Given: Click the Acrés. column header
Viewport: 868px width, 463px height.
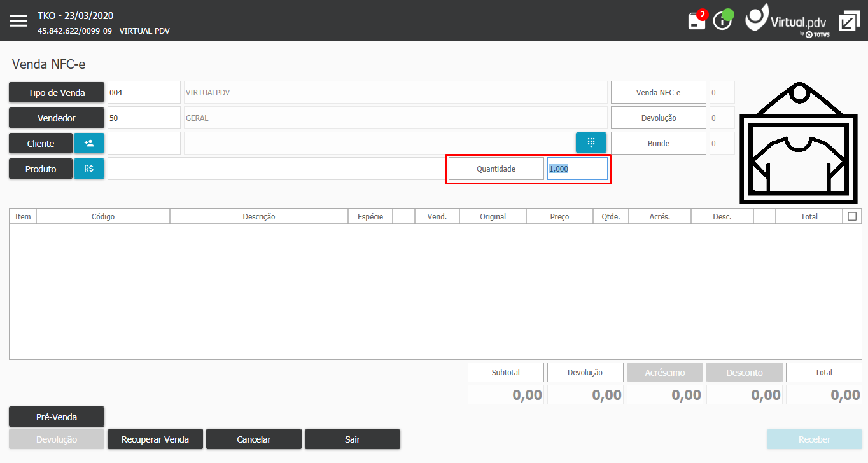Looking at the screenshot, I should pyautogui.click(x=660, y=216).
